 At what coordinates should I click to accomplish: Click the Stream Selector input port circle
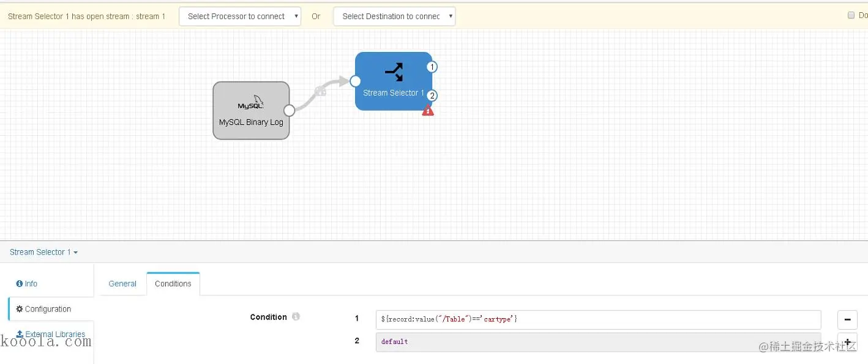[355, 81]
